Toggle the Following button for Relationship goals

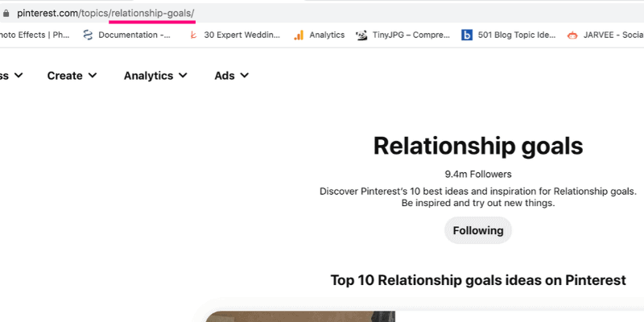tap(478, 230)
